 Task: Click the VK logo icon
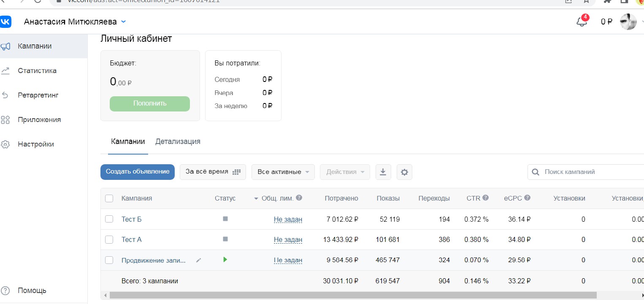pos(6,22)
